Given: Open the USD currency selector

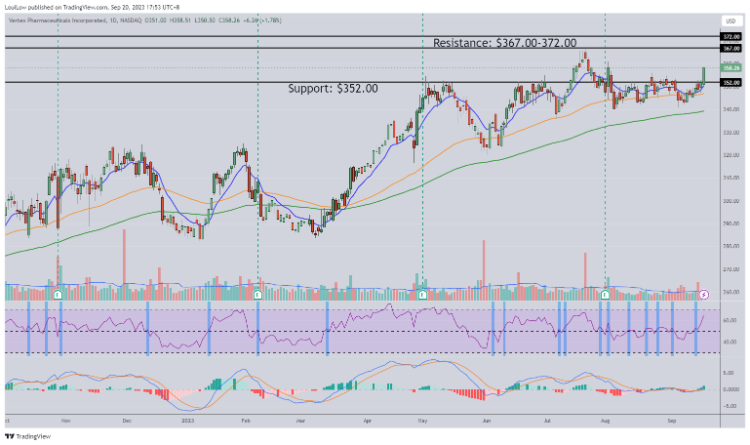Looking at the screenshot, I should [730, 21].
